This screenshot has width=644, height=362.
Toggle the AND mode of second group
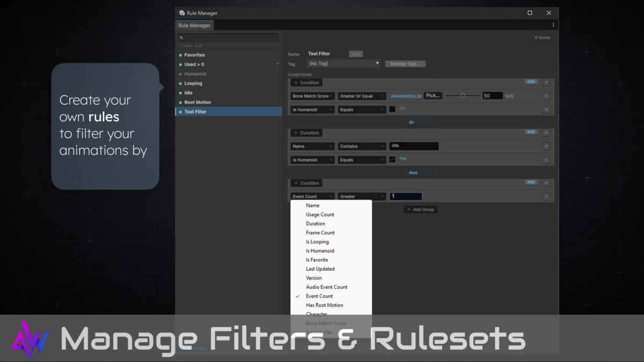coord(531,132)
